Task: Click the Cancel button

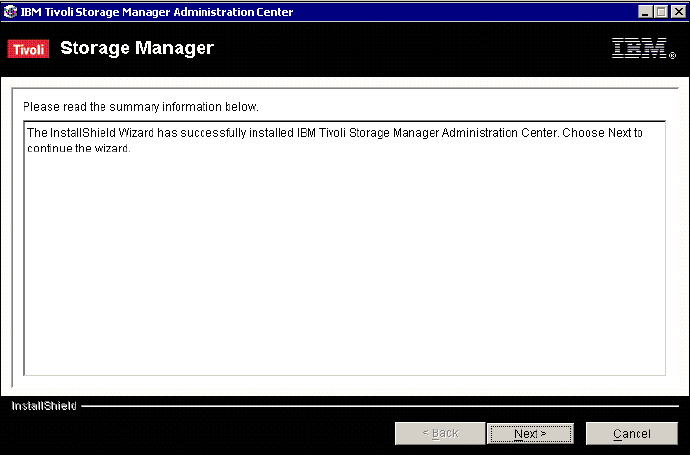Action: (x=631, y=433)
